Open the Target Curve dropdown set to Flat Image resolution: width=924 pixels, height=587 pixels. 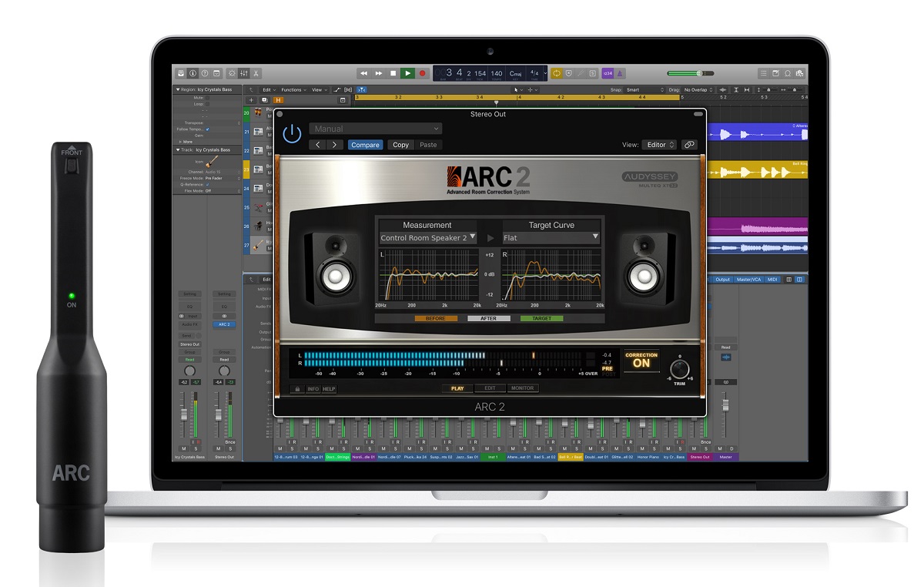[551, 238]
